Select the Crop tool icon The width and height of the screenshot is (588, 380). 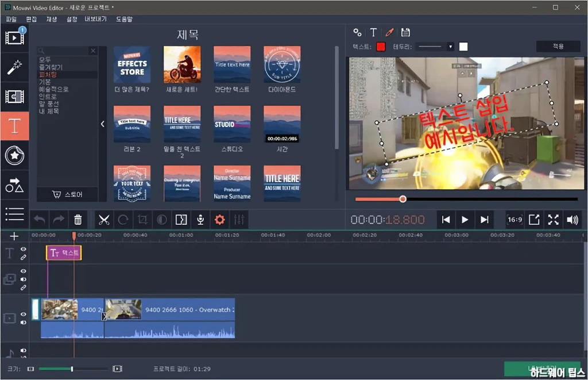[x=142, y=220]
